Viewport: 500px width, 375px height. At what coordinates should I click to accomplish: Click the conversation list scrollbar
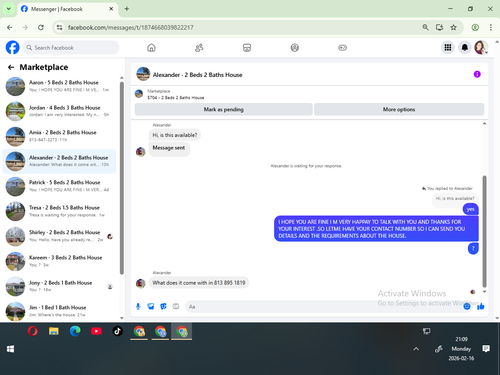click(x=122, y=177)
